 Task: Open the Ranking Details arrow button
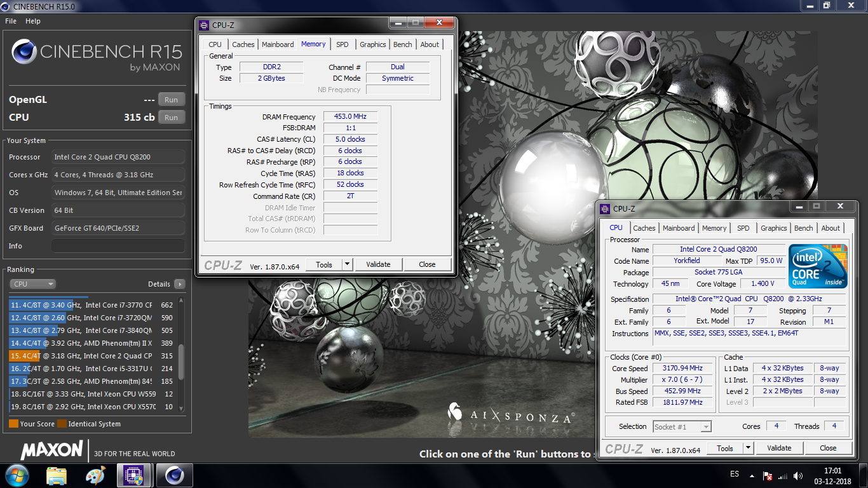[x=180, y=284]
